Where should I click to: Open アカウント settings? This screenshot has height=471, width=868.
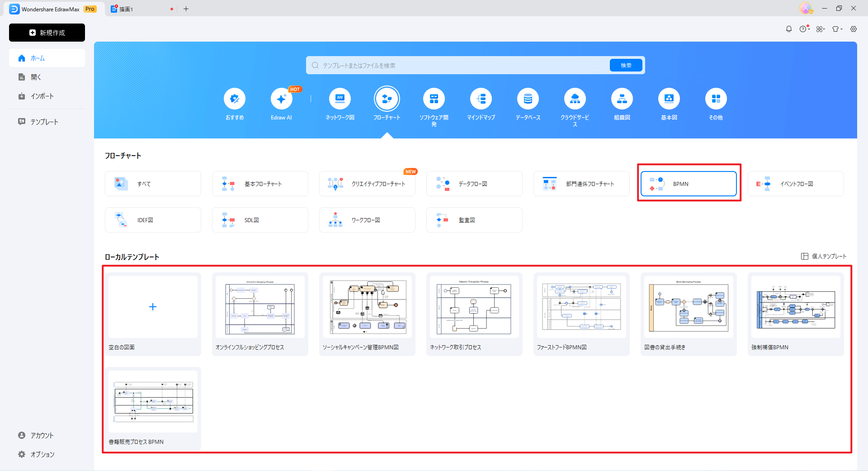point(47,435)
